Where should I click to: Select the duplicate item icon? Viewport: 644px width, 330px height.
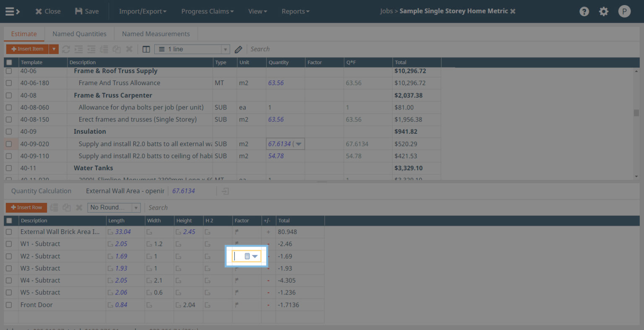click(x=116, y=49)
